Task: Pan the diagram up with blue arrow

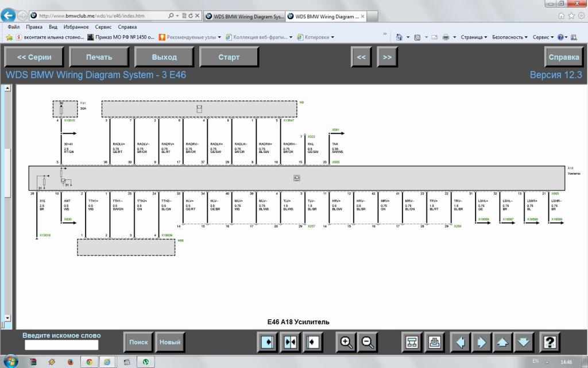Action: (x=502, y=342)
